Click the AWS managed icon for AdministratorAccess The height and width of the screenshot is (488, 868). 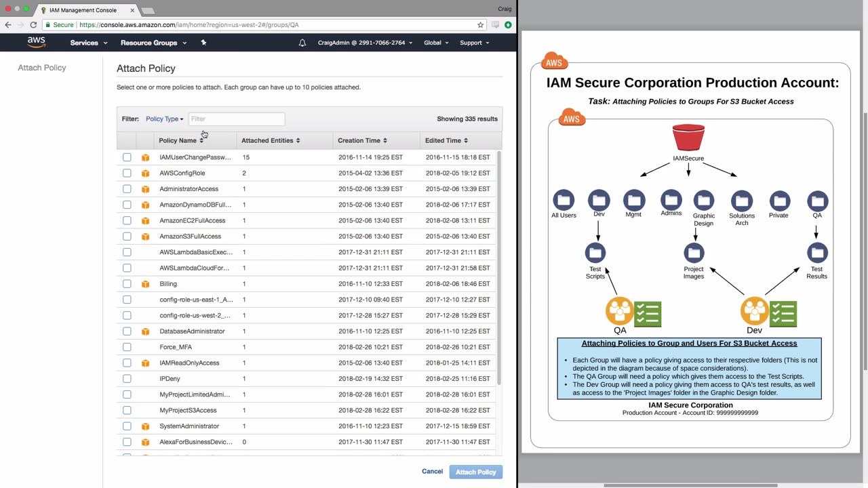[x=145, y=189]
